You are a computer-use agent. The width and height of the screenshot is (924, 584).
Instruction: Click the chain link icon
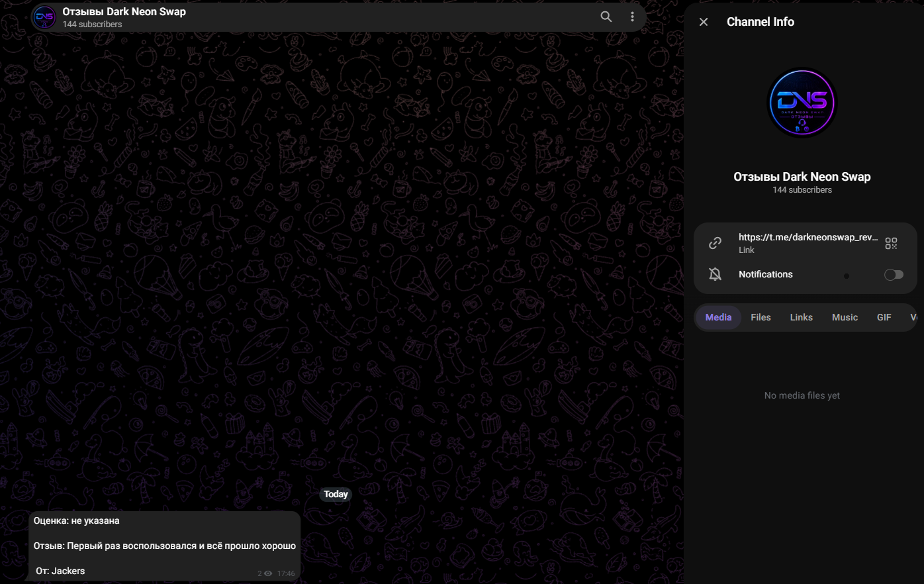(715, 243)
